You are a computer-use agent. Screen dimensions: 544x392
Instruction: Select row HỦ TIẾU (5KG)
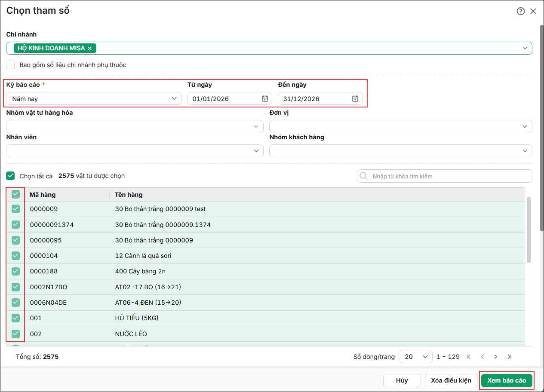pos(266,318)
